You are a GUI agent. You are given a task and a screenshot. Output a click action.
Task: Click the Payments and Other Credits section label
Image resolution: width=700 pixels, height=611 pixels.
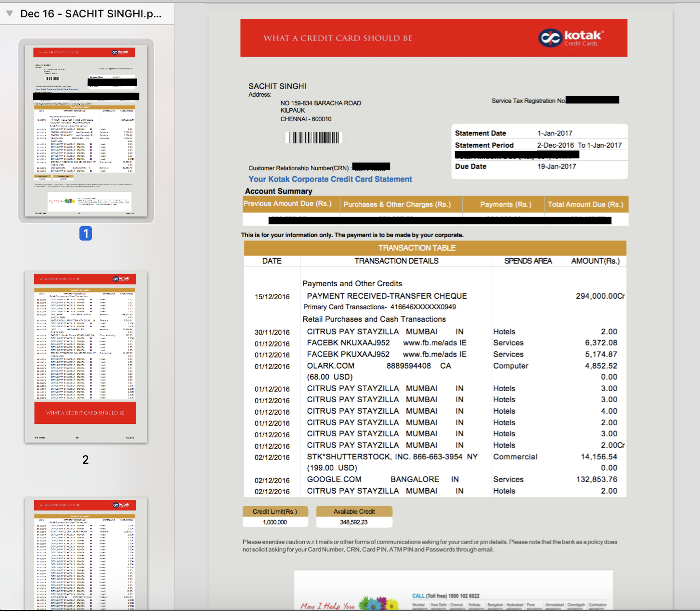(x=352, y=284)
